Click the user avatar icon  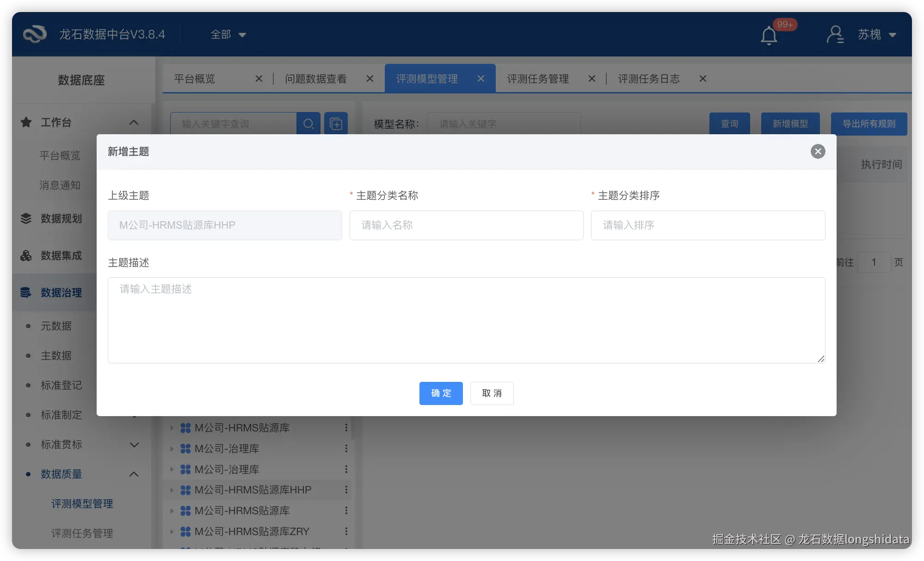click(x=835, y=34)
